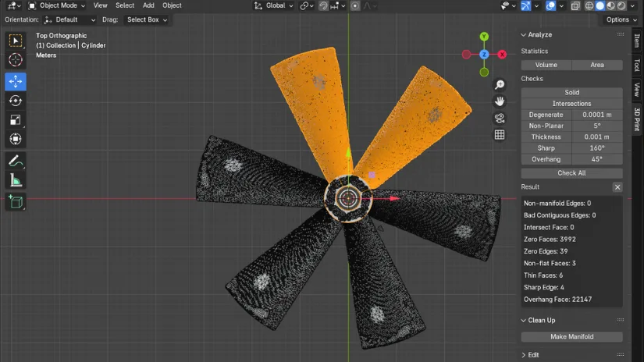The image size is (644, 362).
Task: Switch to material preview shading
Action: [x=610, y=5]
